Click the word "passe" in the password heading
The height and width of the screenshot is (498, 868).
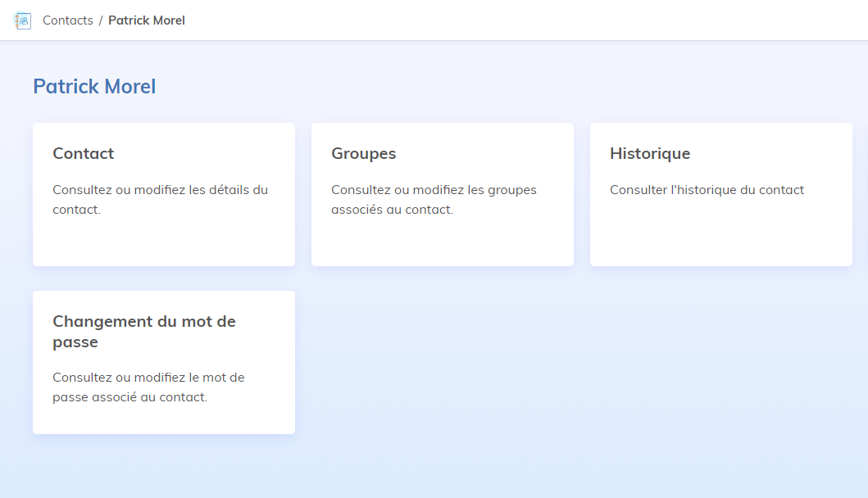tap(75, 342)
